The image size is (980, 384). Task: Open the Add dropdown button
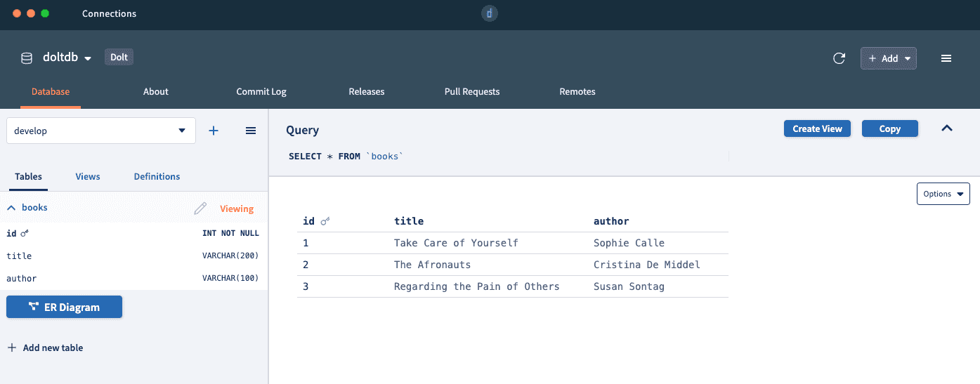(889, 58)
